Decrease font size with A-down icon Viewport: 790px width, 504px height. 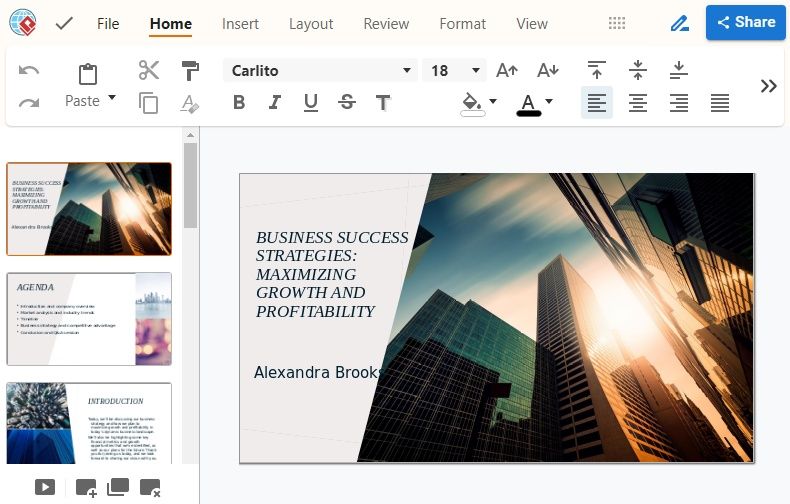click(548, 71)
